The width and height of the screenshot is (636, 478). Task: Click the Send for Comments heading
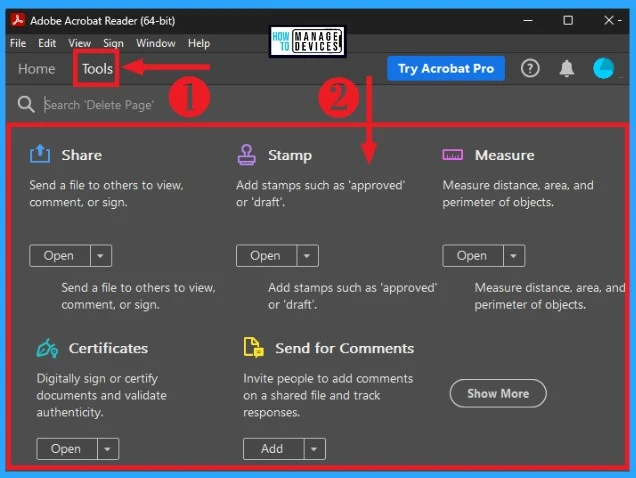coord(344,348)
